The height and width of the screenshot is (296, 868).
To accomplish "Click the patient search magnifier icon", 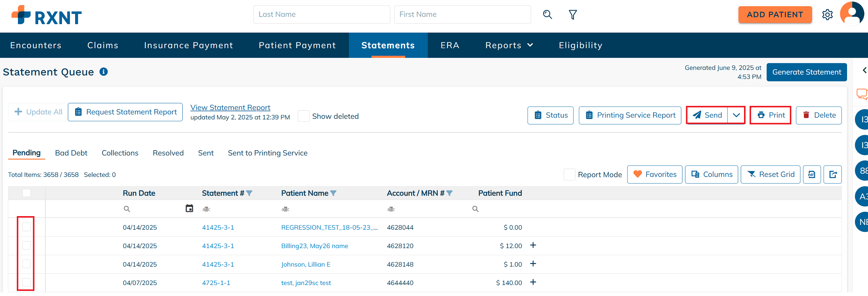I will [547, 15].
